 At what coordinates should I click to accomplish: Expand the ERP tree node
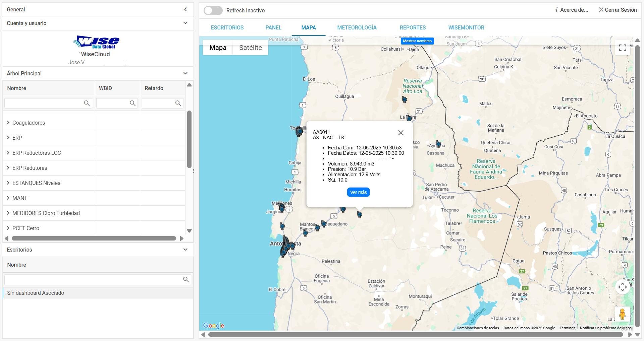pyautogui.click(x=8, y=138)
